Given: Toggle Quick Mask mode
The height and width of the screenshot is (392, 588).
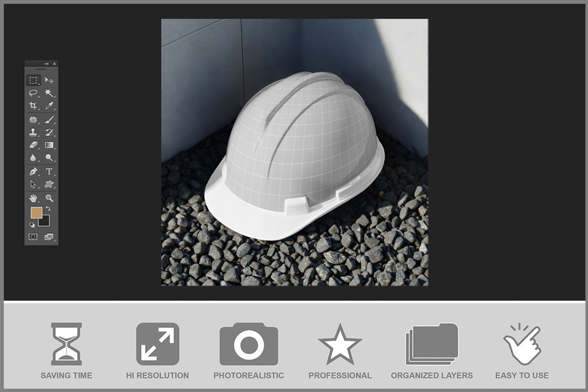Looking at the screenshot, I should coord(32,236).
